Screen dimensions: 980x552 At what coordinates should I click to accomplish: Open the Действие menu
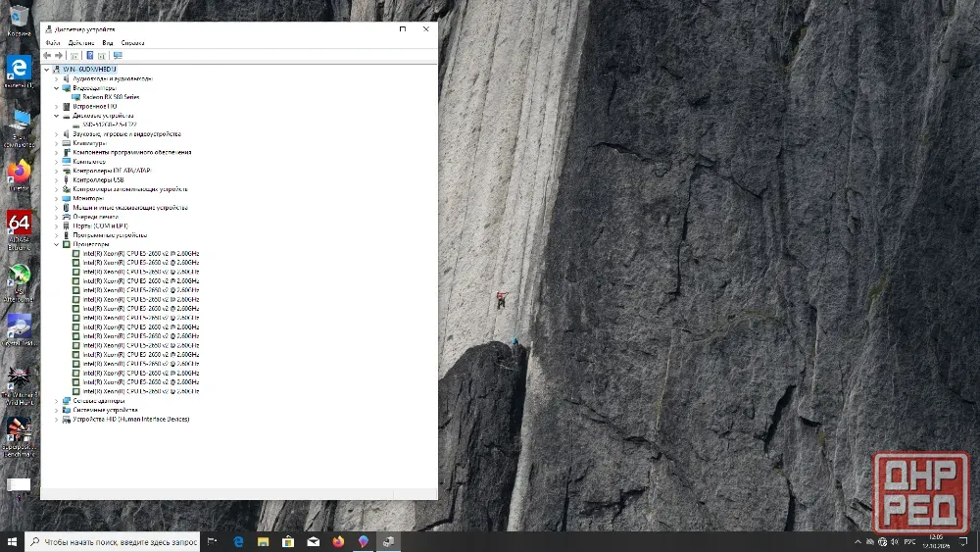[x=81, y=43]
